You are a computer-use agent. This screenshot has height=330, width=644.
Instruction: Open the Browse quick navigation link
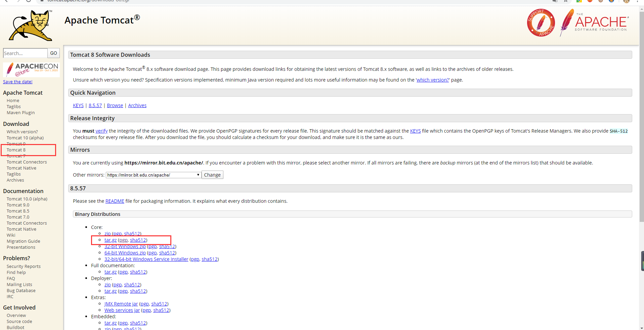click(x=115, y=105)
